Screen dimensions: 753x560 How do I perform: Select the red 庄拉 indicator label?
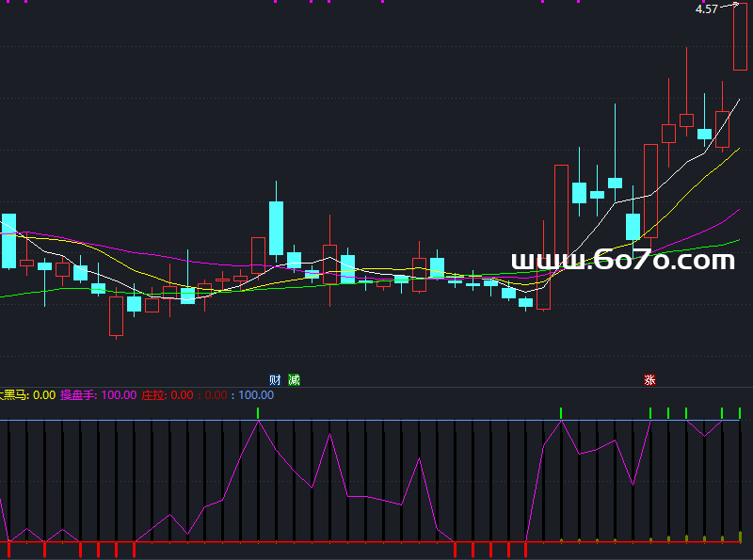[167, 395]
